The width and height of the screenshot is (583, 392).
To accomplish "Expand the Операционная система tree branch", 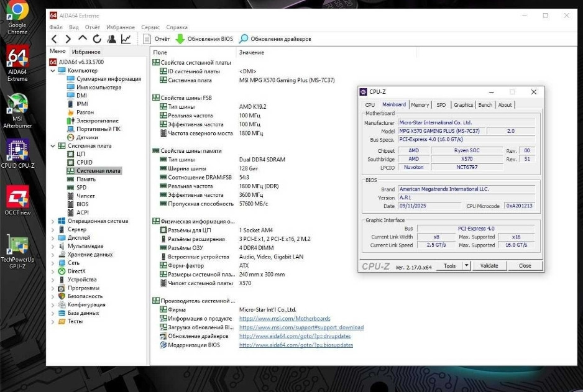I will pyautogui.click(x=54, y=221).
